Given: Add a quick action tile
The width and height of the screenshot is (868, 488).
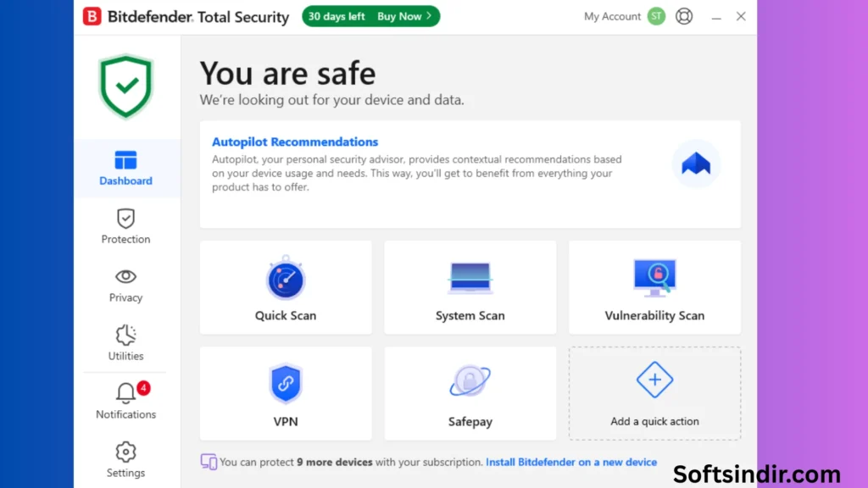Looking at the screenshot, I should [x=654, y=392].
